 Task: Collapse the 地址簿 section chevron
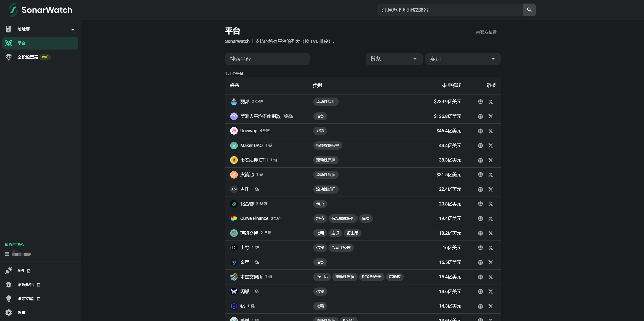point(72,29)
